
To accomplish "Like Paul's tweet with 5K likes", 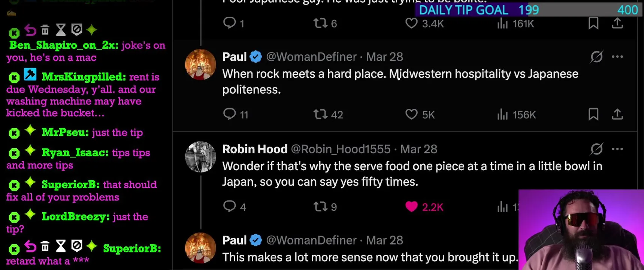I will pyautogui.click(x=411, y=114).
